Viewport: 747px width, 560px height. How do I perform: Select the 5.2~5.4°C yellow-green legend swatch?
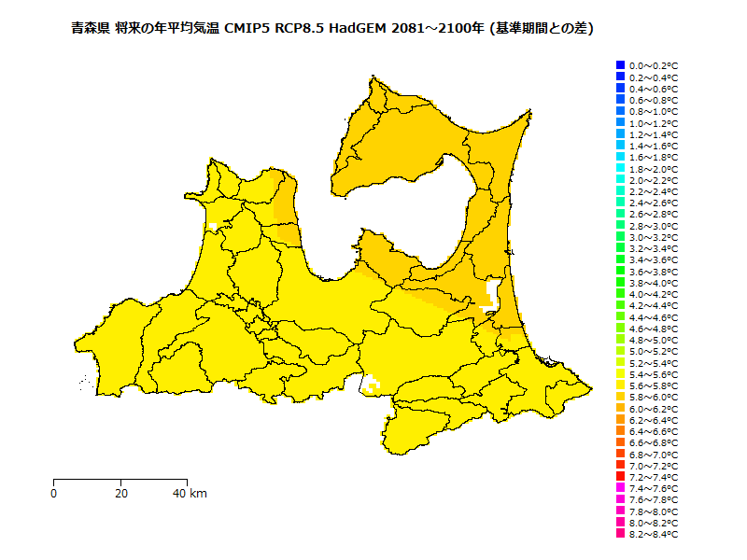point(620,362)
